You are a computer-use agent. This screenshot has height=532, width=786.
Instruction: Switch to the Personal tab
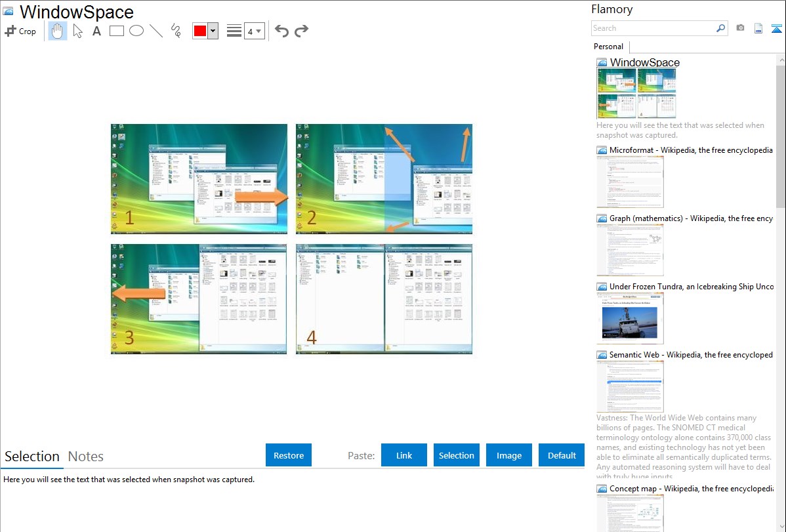tap(609, 46)
